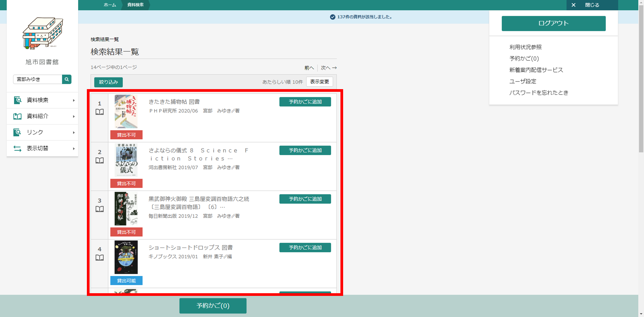Open ユーザ設定 menu entry
644x317 pixels.
523,81
